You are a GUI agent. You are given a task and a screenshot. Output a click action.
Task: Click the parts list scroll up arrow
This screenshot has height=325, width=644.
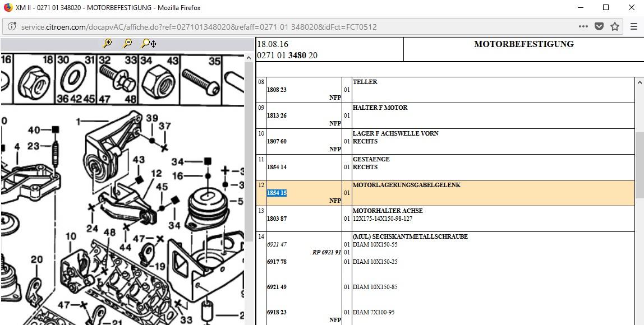click(x=640, y=82)
